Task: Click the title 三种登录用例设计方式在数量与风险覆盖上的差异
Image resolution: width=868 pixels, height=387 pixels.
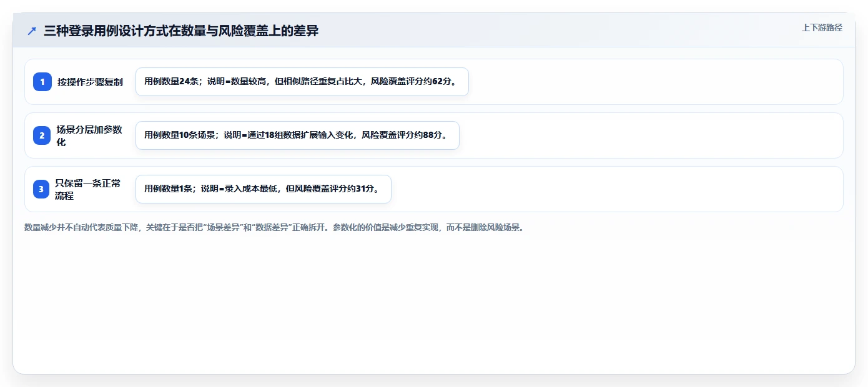Action: tap(181, 31)
